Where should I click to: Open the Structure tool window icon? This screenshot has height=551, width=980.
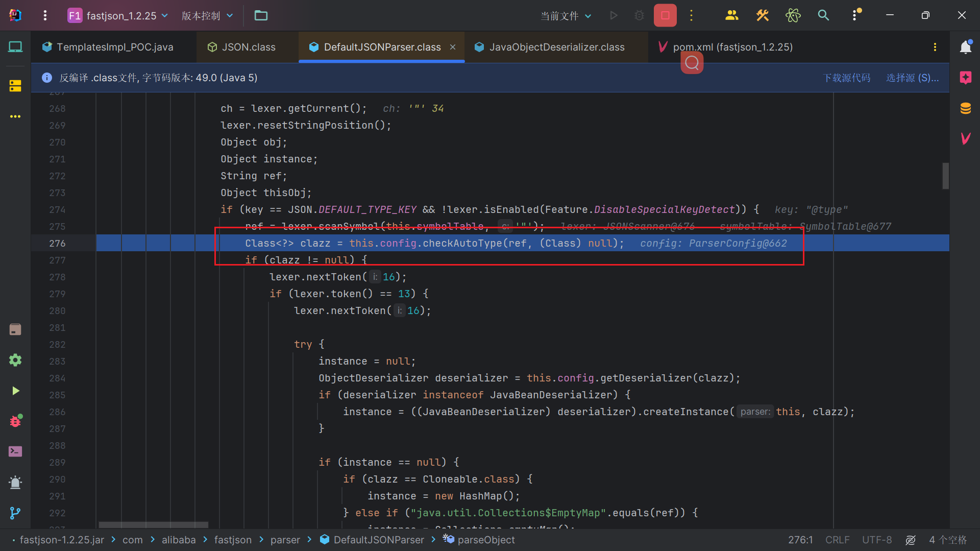click(x=15, y=86)
